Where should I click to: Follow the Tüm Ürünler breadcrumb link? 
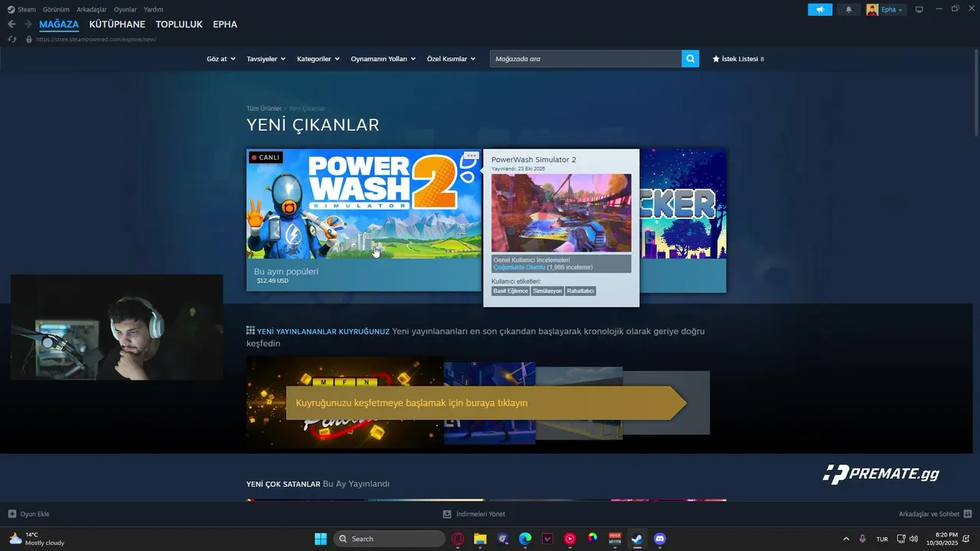(x=263, y=109)
